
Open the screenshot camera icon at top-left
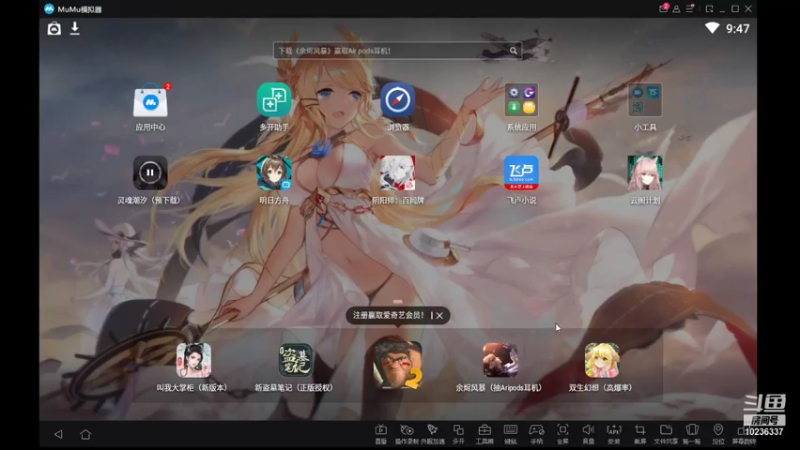click(54, 29)
